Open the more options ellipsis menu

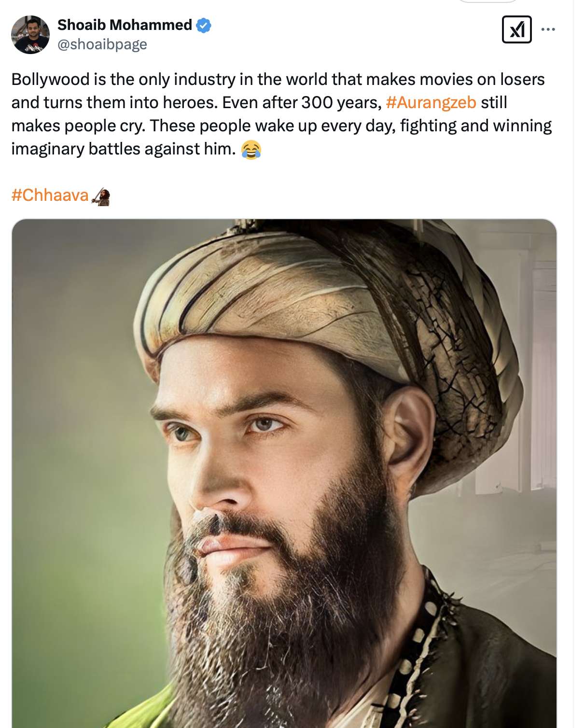(548, 29)
